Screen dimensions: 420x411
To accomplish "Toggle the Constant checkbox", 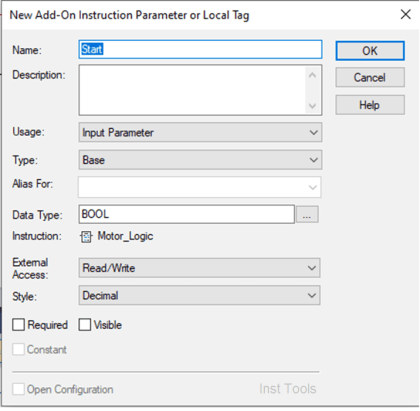I will (x=18, y=349).
